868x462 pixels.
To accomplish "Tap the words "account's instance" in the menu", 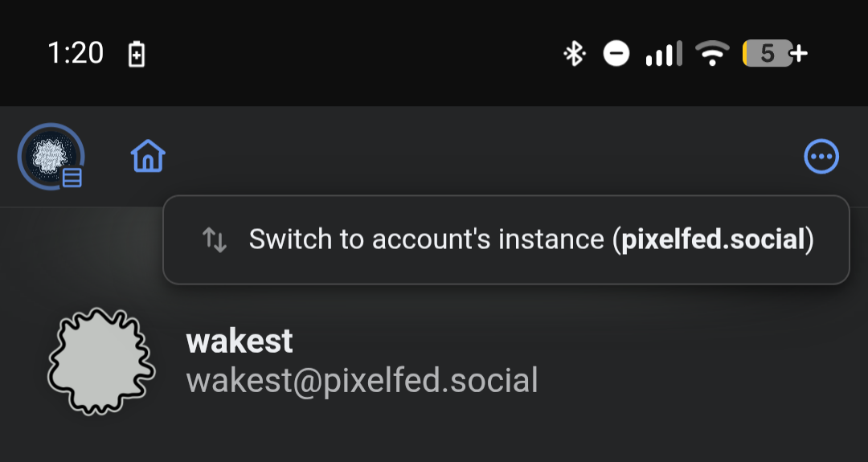I will [481, 239].
